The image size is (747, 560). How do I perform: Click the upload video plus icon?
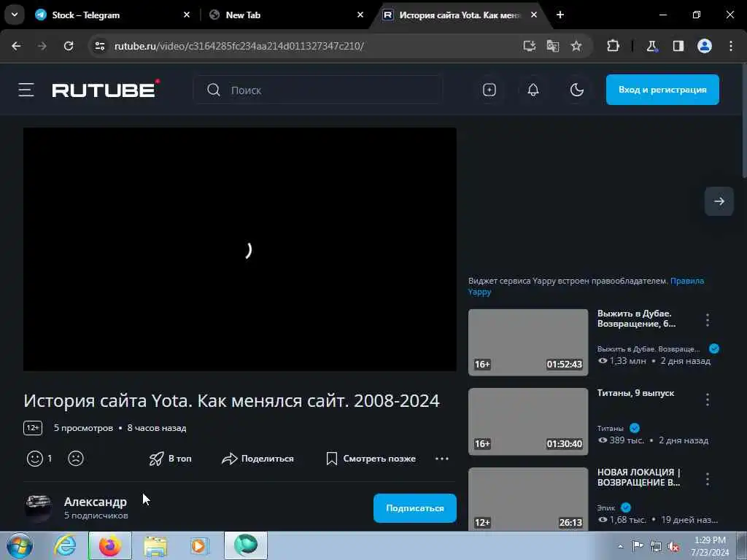pos(489,90)
